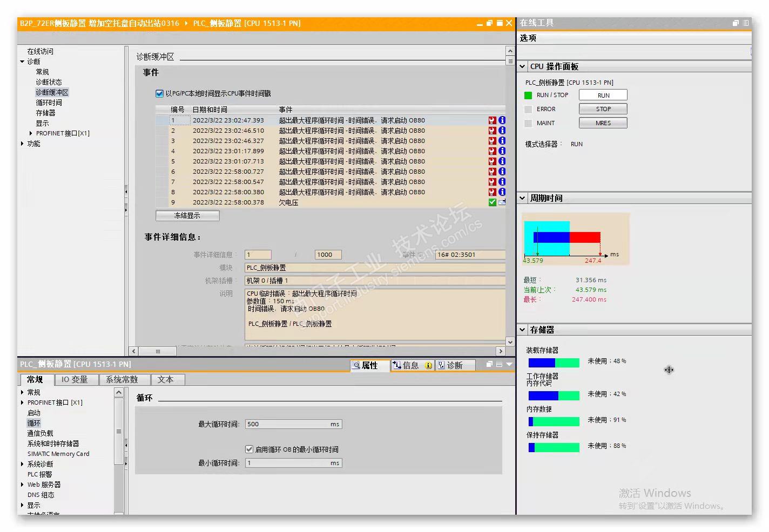Screen dimensions: 769x532
Task: Select 通信负载 in the properties tree
Action: click(x=41, y=433)
